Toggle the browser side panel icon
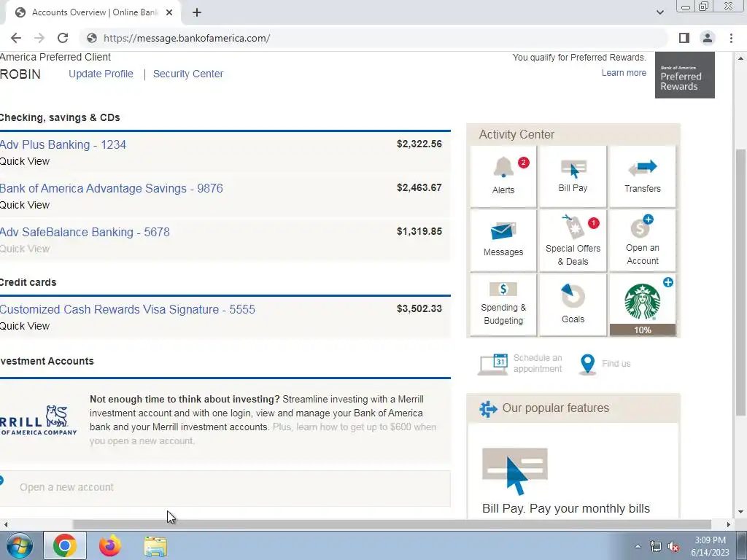 [684, 38]
